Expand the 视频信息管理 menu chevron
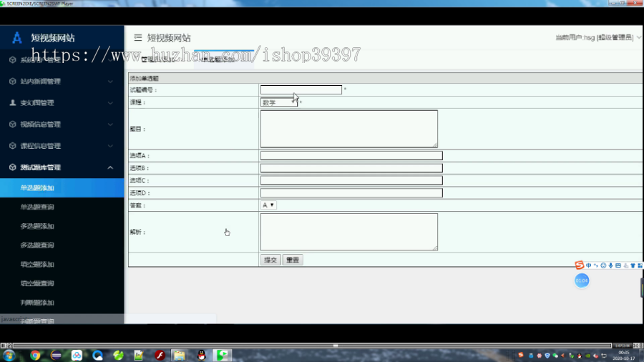 (x=110, y=124)
